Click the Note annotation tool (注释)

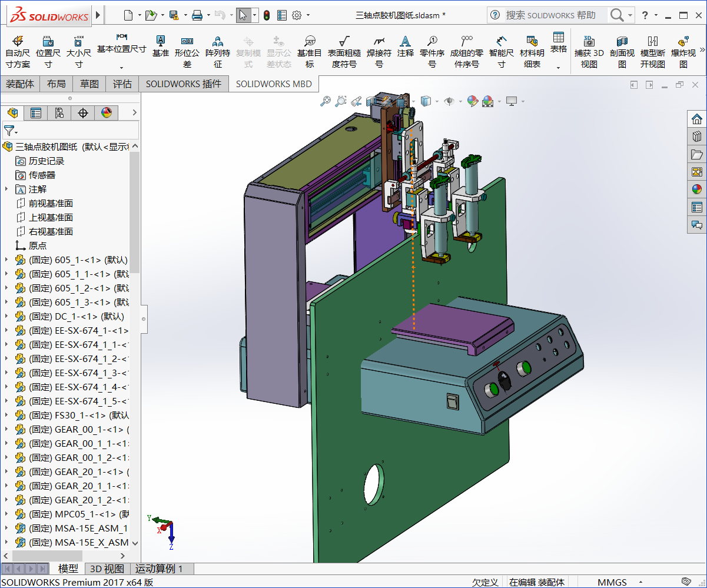pos(405,46)
